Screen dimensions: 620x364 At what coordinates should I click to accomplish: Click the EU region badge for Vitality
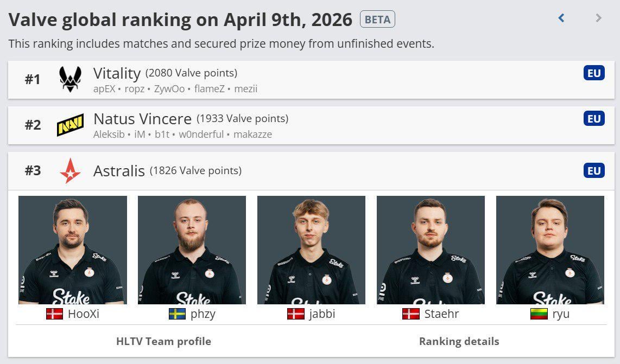[594, 73]
